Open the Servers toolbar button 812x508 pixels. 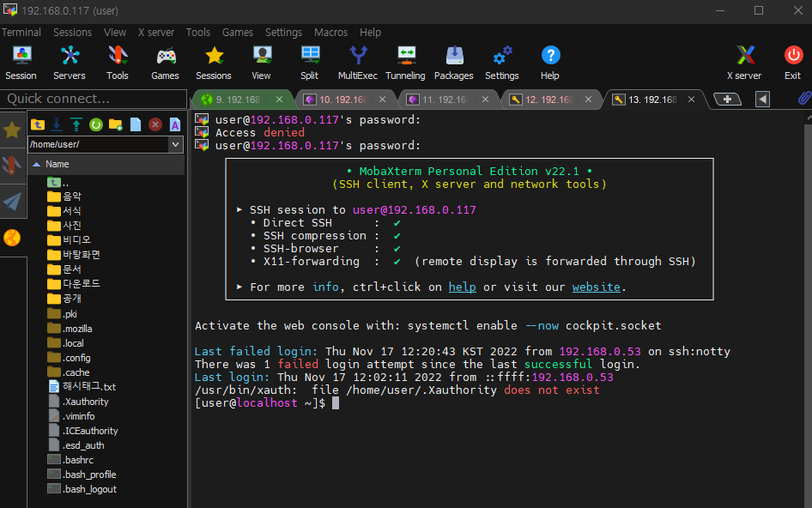click(70, 63)
